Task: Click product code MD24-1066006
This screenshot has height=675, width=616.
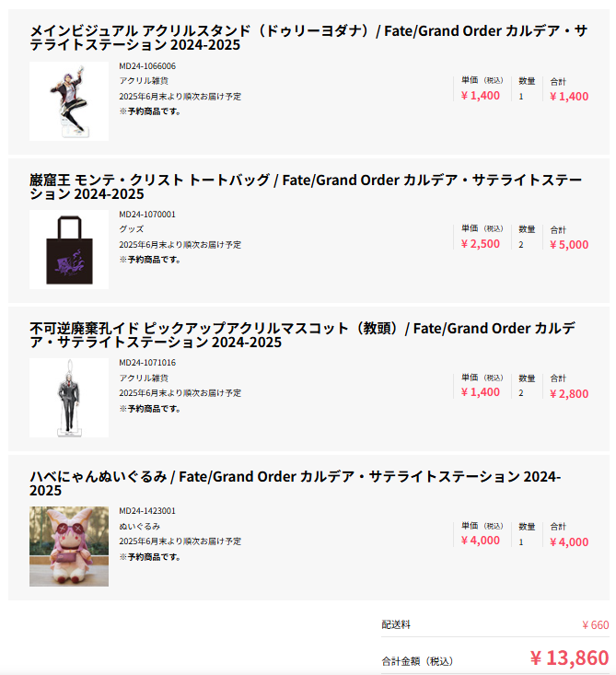Action: point(147,66)
